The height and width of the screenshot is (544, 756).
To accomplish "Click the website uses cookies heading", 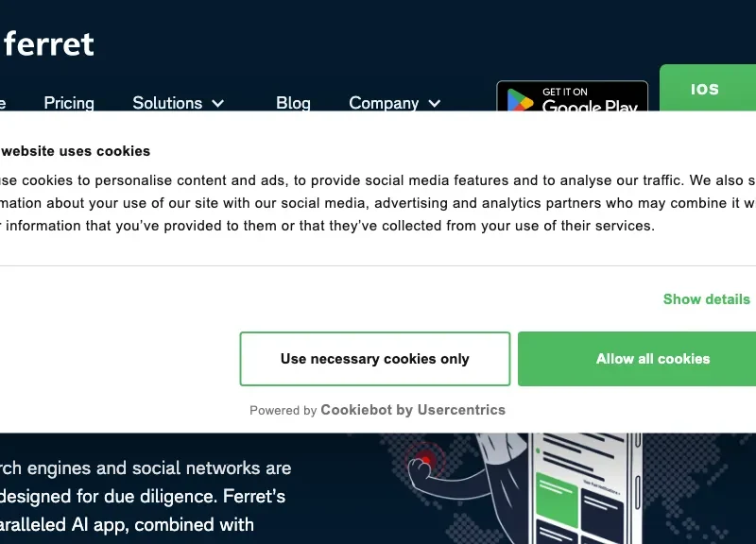I will click(x=76, y=151).
